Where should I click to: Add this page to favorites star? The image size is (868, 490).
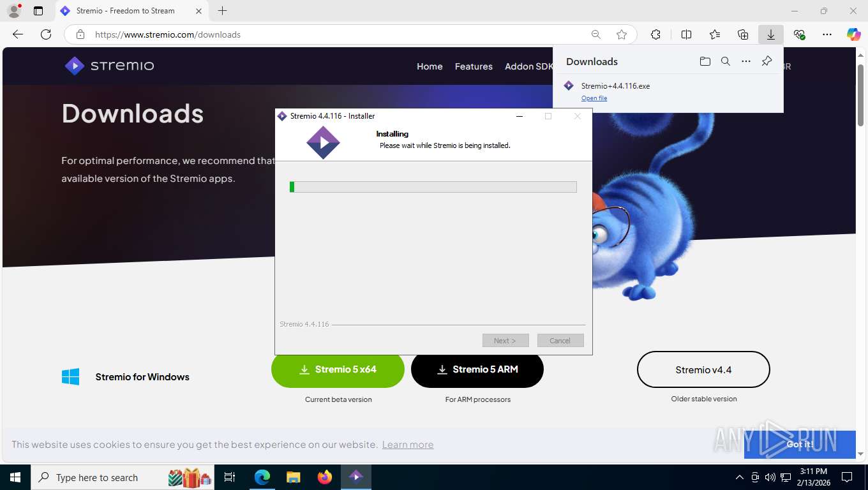pos(622,34)
